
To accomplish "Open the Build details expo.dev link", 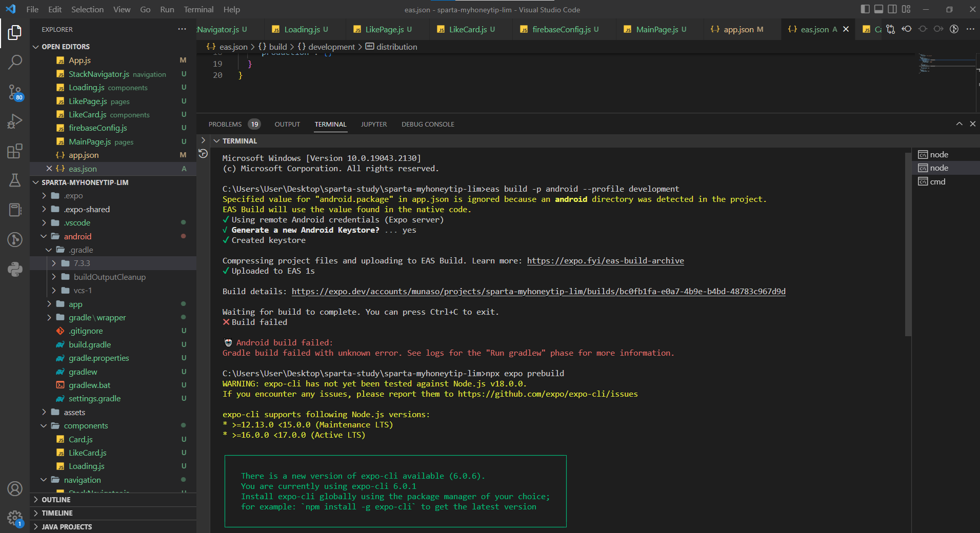I will pos(538,292).
